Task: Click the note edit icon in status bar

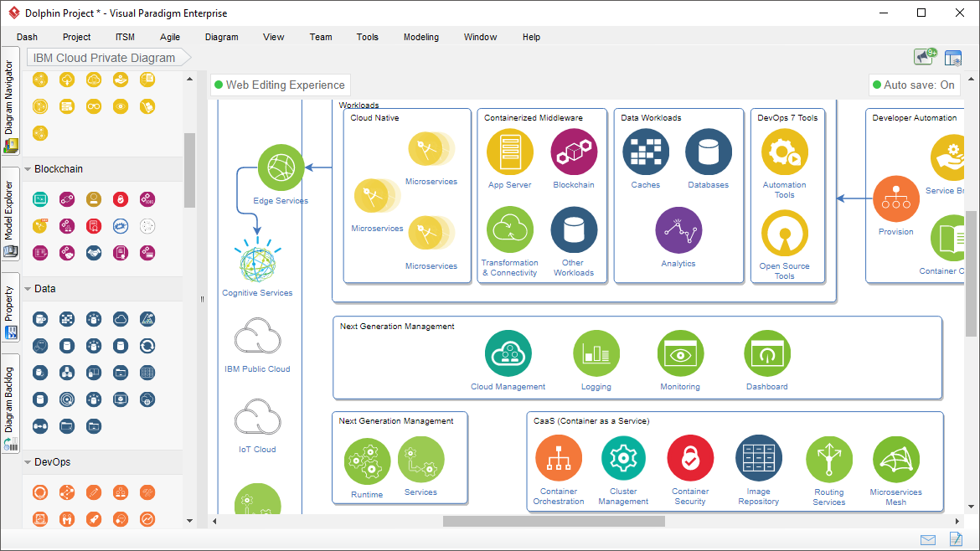Action: pyautogui.click(x=956, y=538)
